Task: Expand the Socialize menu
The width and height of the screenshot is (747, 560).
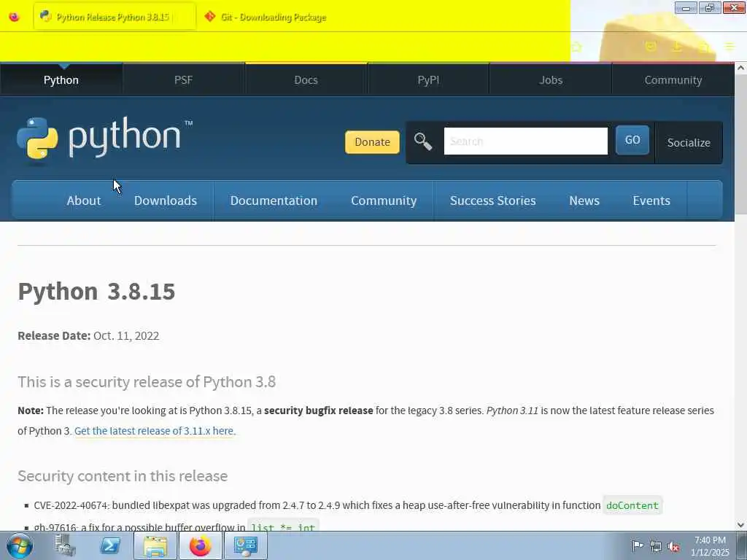Action: (689, 142)
